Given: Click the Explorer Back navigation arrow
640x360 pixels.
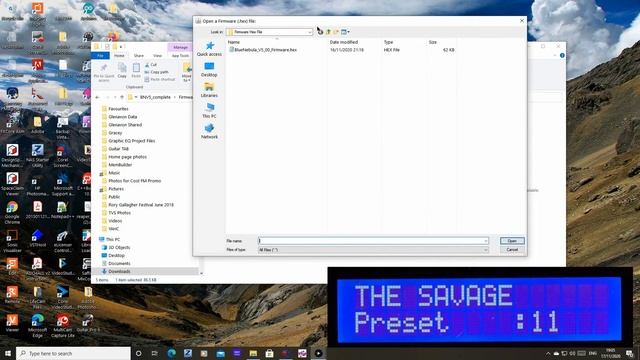Looking at the screenshot, I should 97,97.
